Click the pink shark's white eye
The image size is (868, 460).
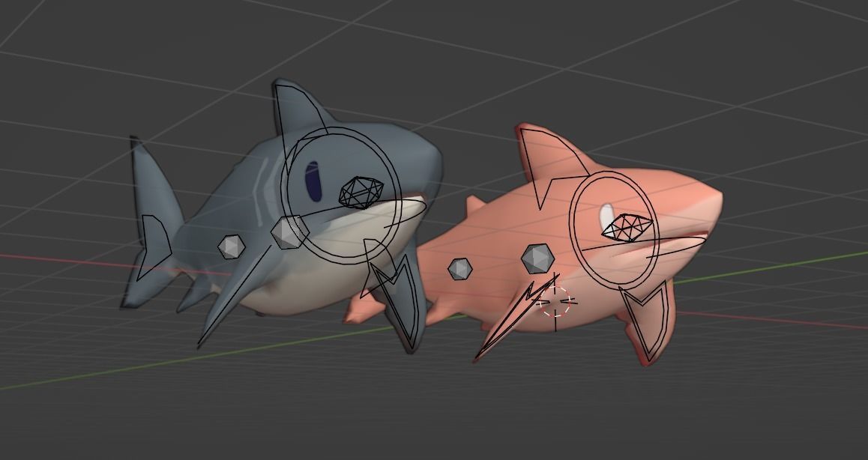point(606,216)
